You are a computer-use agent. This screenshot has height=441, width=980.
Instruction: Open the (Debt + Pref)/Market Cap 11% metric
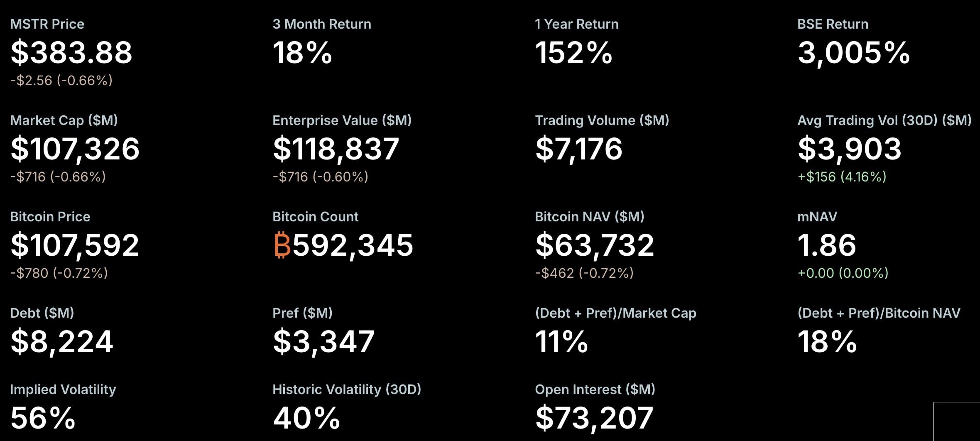pyautogui.click(x=561, y=341)
